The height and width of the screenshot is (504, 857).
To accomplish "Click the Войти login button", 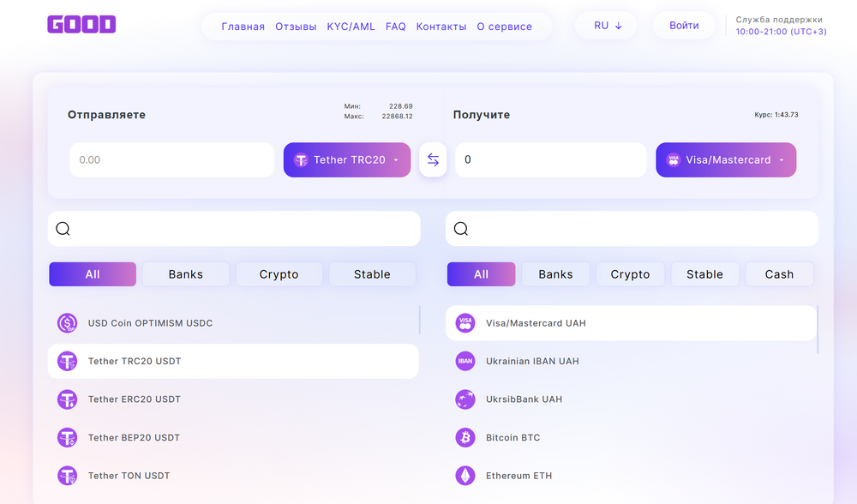I will coord(684,26).
